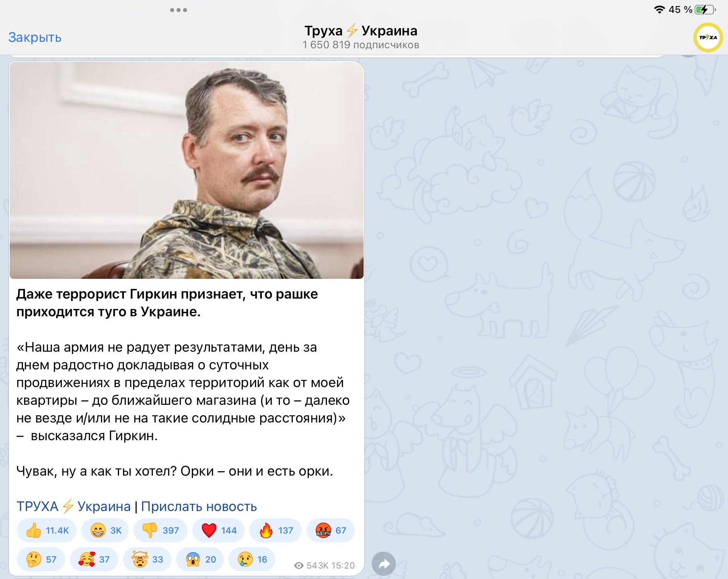Tap the screaming face reaction
Screen dimensions: 728x579
[200, 559]
